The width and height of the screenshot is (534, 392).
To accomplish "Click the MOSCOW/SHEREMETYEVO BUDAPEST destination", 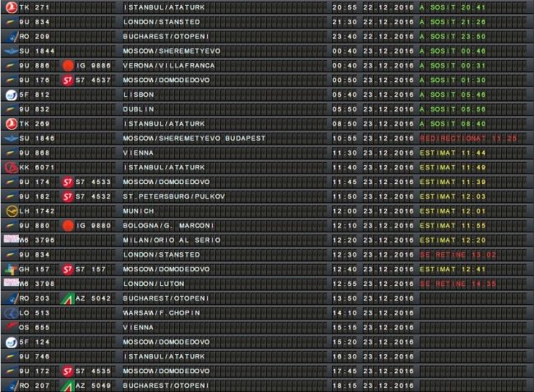I will [194, 138].
